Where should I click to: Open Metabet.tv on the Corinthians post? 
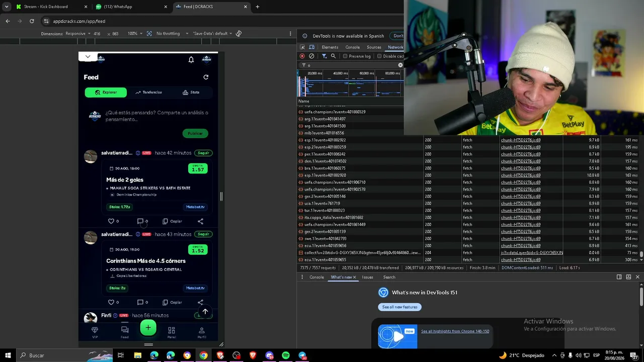coord(195,288)
